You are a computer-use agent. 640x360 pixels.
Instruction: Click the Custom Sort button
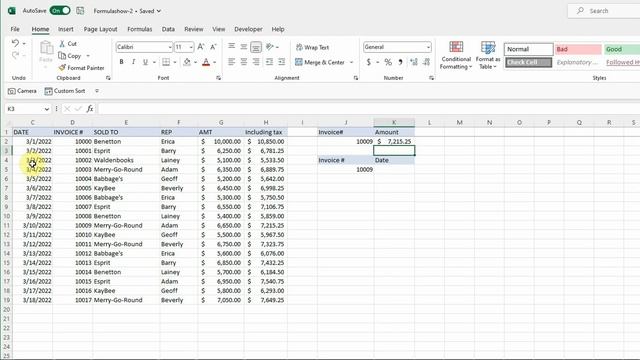[65, 91]
